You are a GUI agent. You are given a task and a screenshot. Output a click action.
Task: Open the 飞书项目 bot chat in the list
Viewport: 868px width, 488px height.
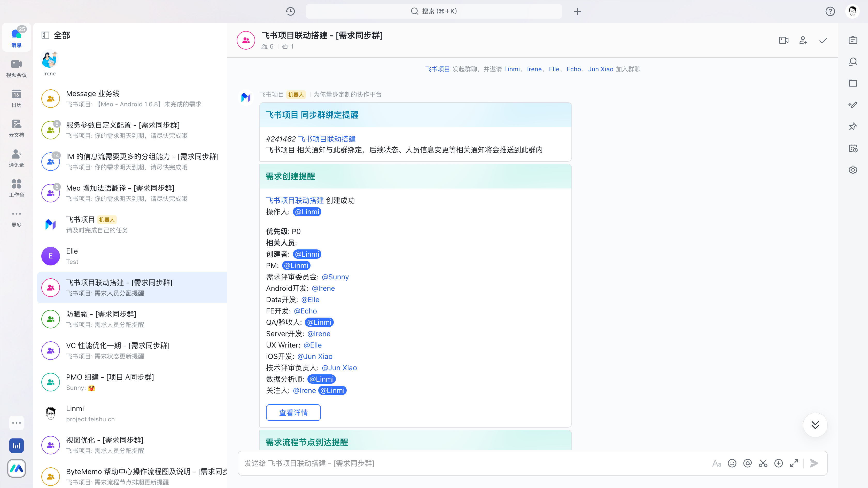point(133,224)
